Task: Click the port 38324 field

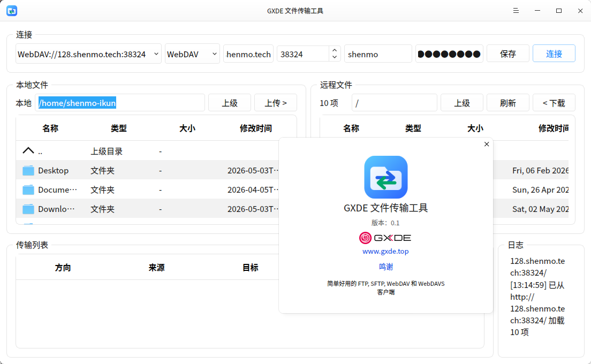Action: coord(303,54)
